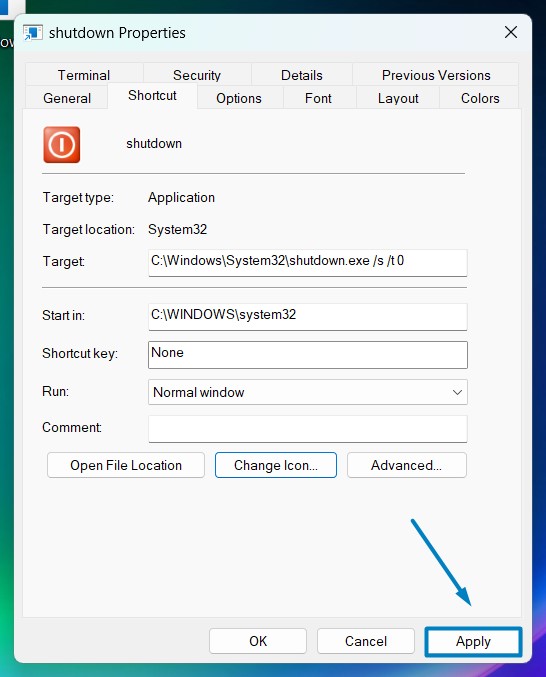Open the Advanced shortcut settings

[407, 465]
